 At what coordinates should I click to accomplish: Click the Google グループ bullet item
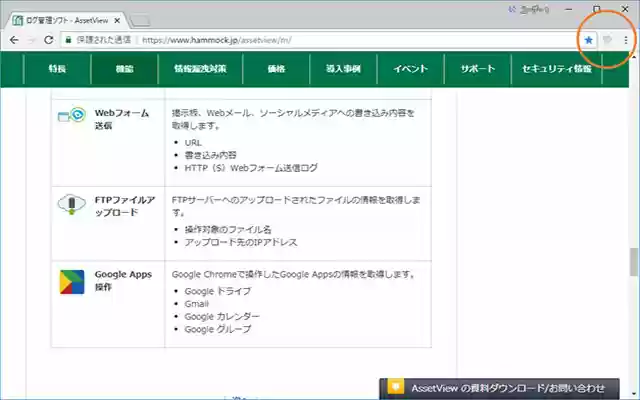coord(218,329)
